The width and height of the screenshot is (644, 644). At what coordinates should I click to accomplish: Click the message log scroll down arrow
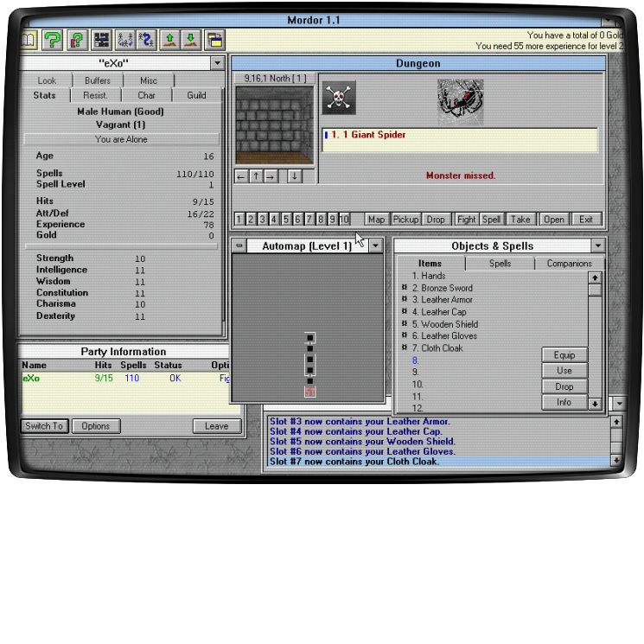click(616, 461)
